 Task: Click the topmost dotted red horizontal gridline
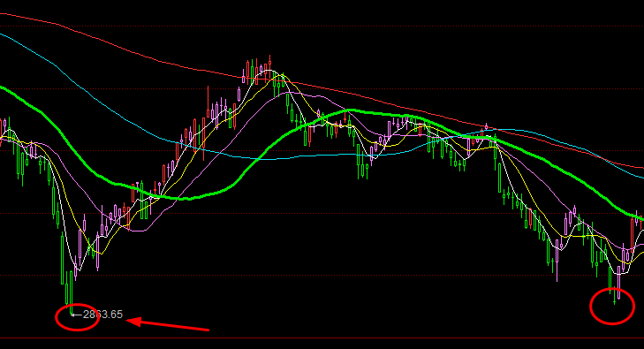322,27
